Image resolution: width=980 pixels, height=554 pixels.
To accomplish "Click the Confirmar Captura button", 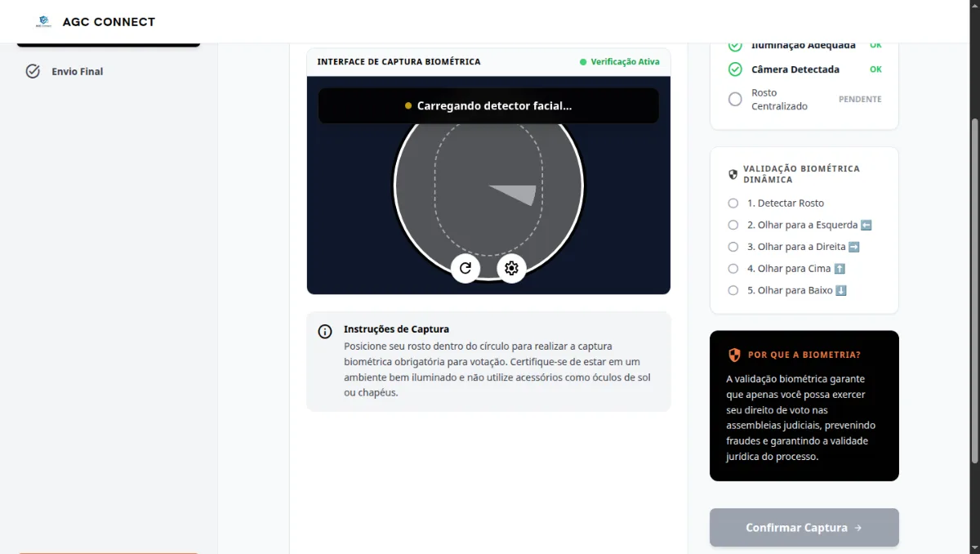I will pyautogui.click(x=804, y=528).
